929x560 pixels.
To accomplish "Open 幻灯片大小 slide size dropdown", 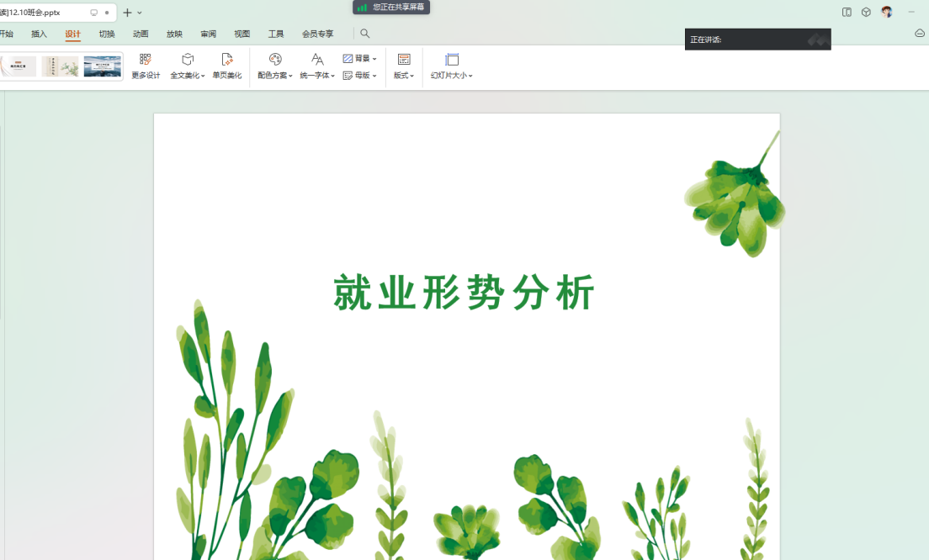I will click(452, 66).
